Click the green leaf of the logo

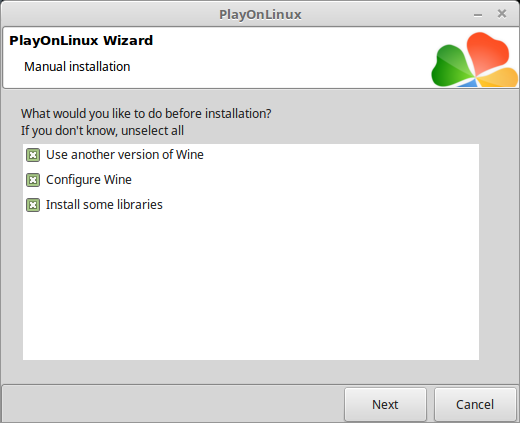click(x=452, y=67)
